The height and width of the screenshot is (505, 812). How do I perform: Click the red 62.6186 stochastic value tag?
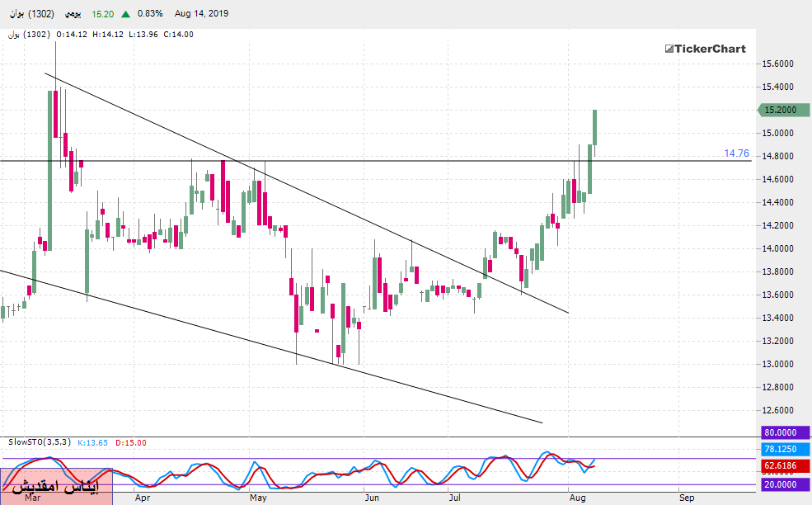pyautogui.click(x=780, y=465)
